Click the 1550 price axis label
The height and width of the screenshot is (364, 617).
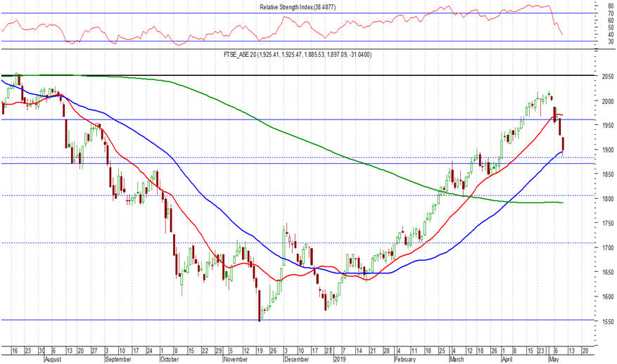coord(608,321)
